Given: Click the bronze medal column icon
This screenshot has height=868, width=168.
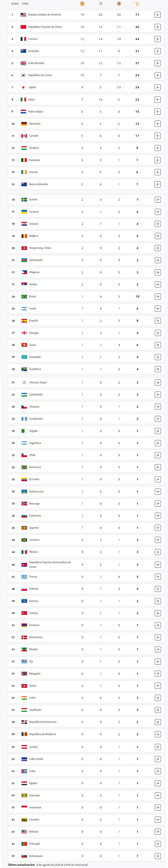Looking at the screenshot, I should pyautogui.click(x=119, y=4).
